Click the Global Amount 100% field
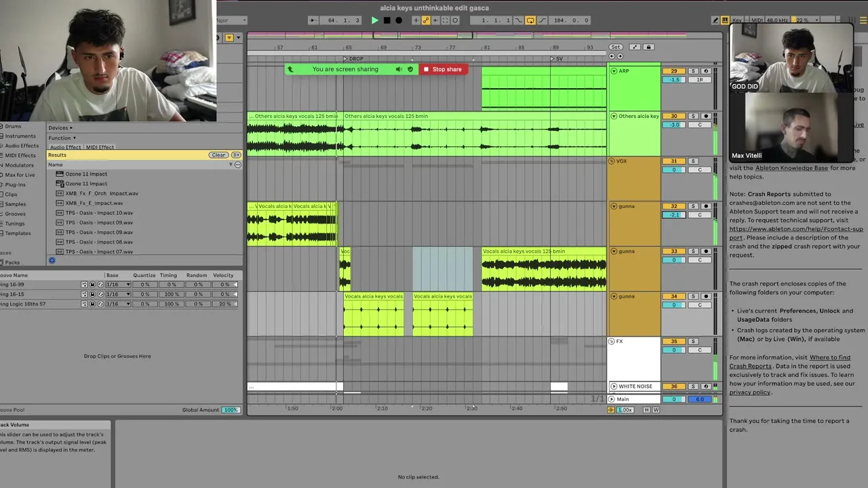Screen dimensions: 868x488 [231, 410]
